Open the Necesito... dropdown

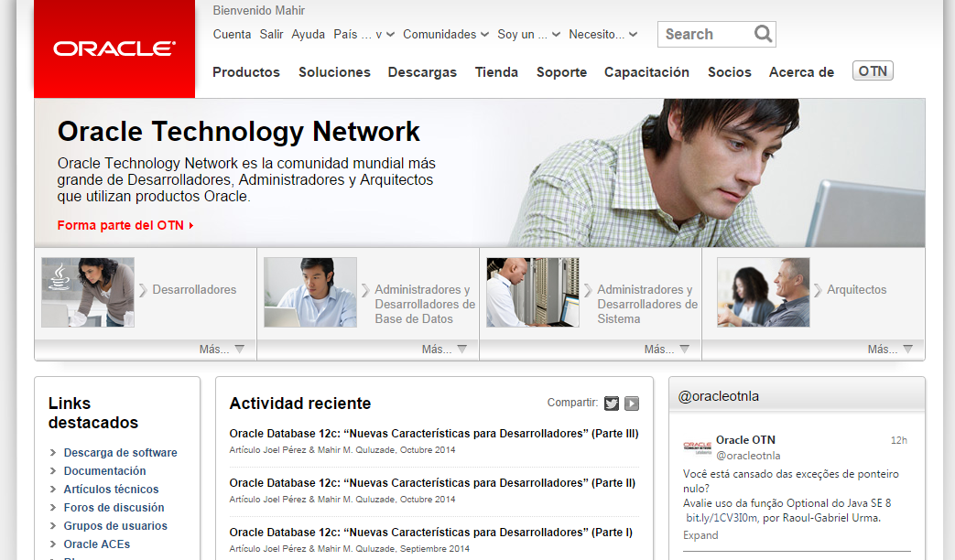603,35
